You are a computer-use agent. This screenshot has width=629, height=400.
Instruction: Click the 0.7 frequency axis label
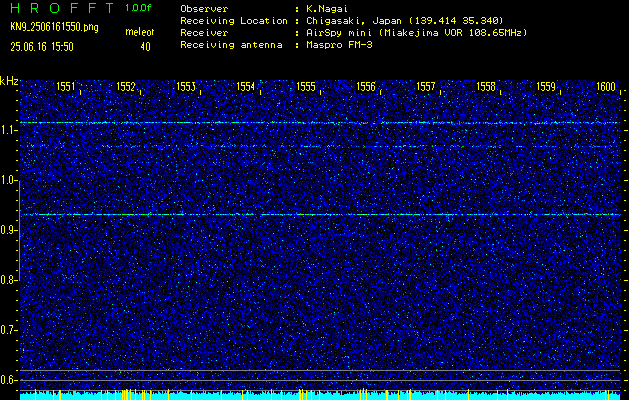[x=9, y=330]
